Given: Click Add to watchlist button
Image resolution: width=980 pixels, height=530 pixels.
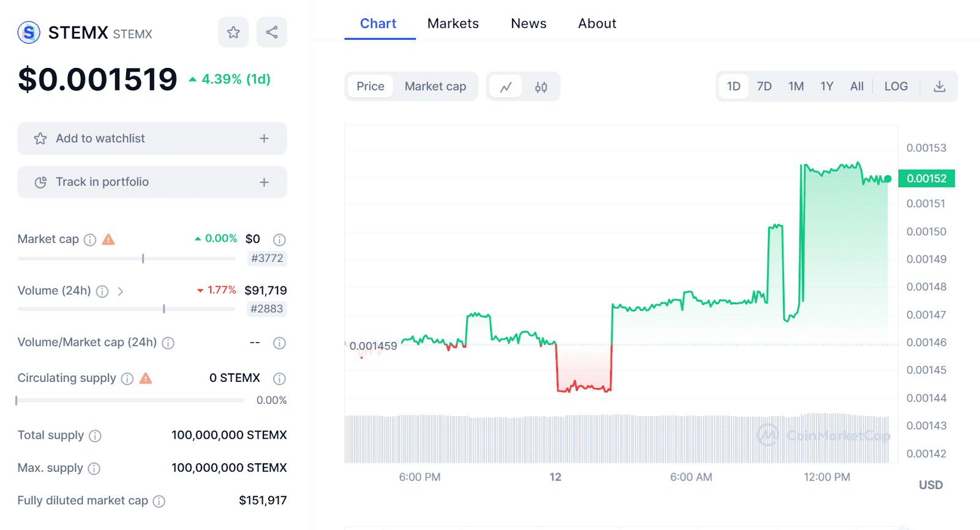Looking at the screenshot, I should (152, 138).
